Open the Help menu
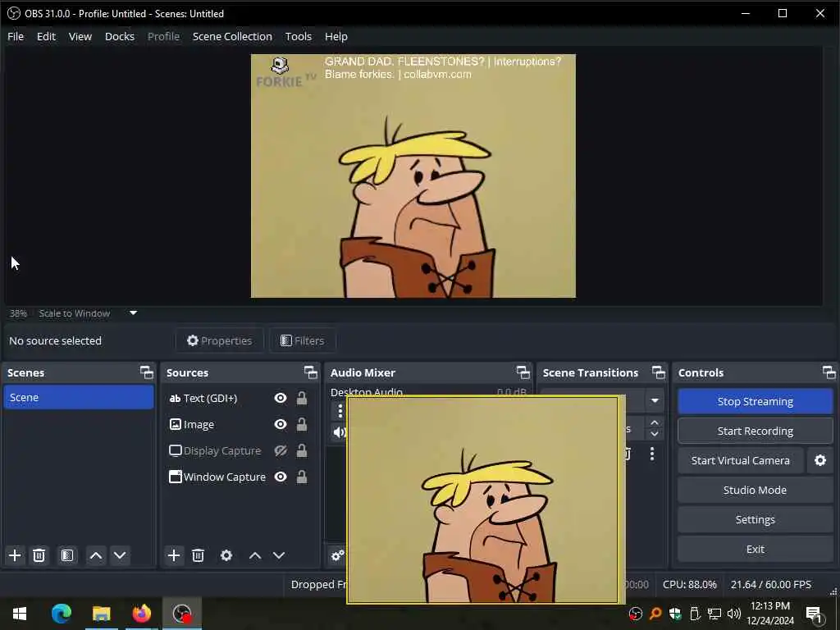The image size is (840, 630). tap(336, 36)
